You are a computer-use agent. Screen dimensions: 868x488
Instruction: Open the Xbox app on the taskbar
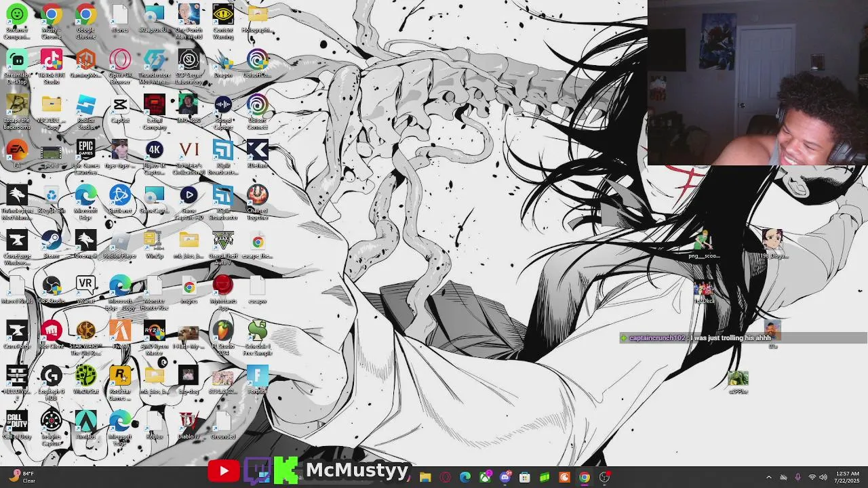[x=485, y=477]
